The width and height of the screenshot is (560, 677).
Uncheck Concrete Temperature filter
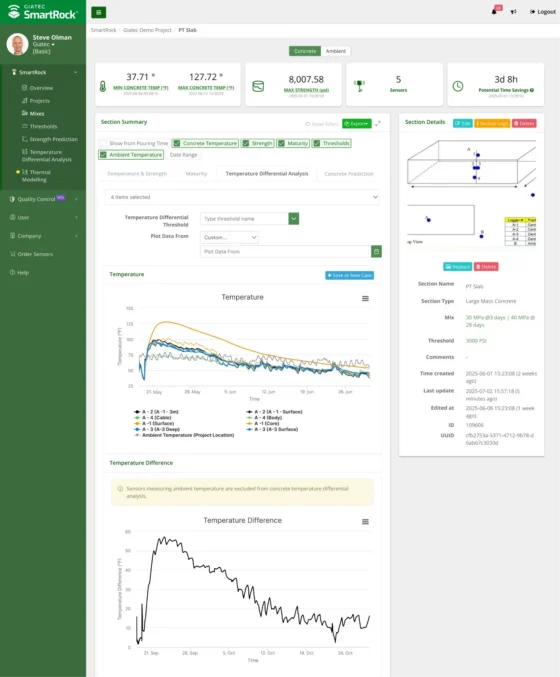point(177,143)
